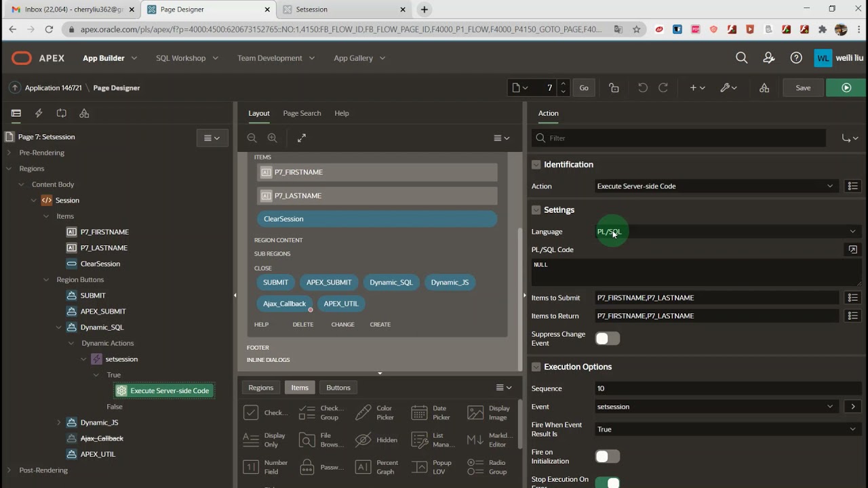
Task: Open the Items to Return list picker
Action: (x=852, y=316)
